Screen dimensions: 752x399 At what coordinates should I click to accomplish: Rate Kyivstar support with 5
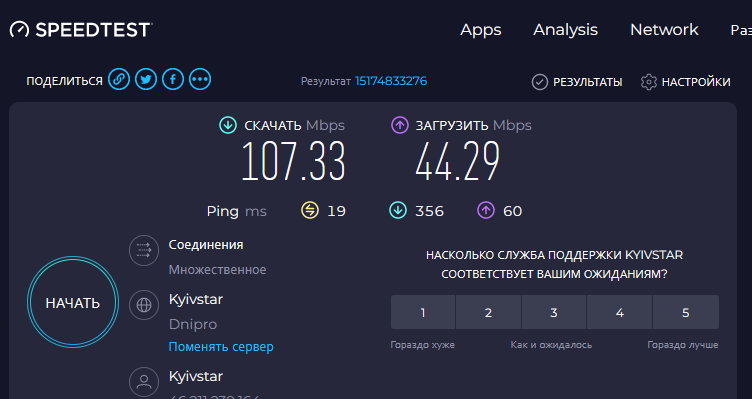686,312
